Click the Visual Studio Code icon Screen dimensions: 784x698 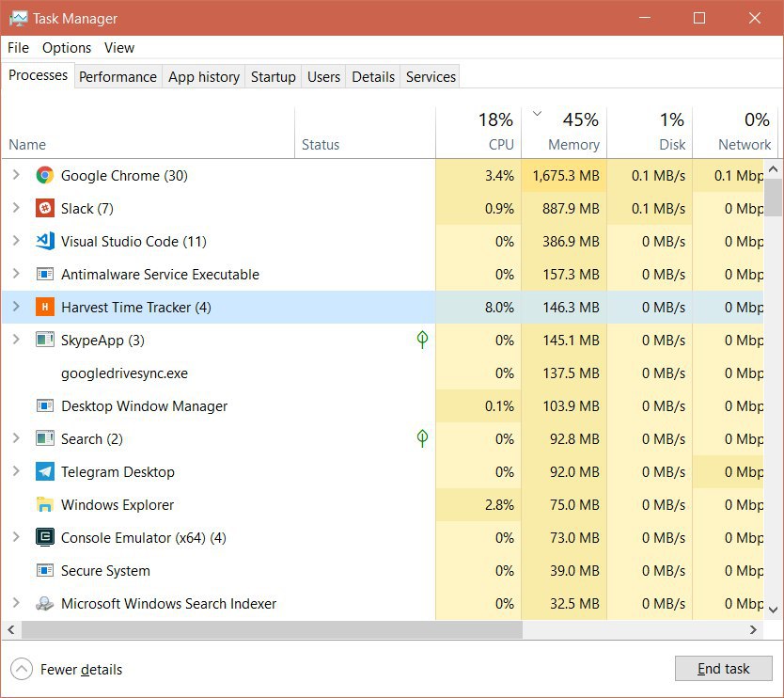click(45, 241)
